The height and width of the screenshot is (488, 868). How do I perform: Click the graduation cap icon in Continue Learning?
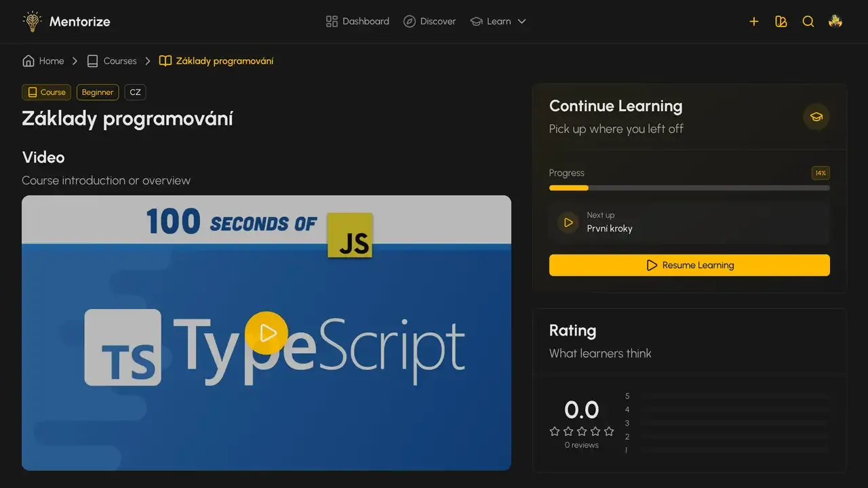816,117
